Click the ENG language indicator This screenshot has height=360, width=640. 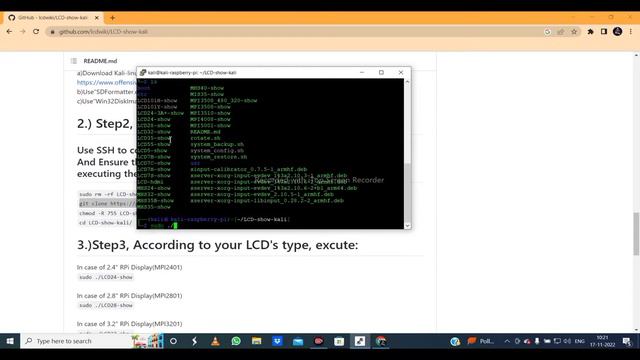(x=580, y=341)
